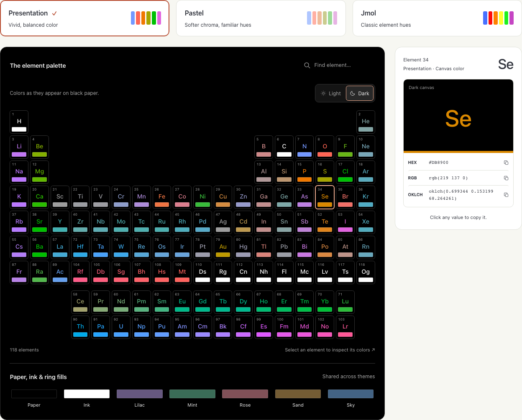522x420 pixels.
Task: Click 'Select an element to inspect its colors'
Action: pyautogui.click(x=330, y=350)
